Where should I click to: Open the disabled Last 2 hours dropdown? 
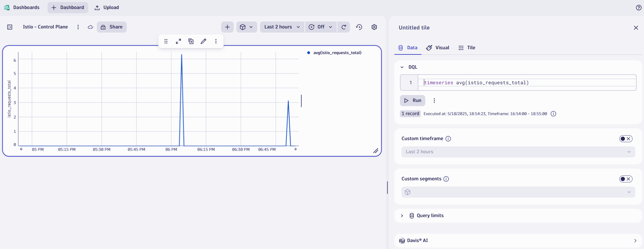(x=518, y=152)
